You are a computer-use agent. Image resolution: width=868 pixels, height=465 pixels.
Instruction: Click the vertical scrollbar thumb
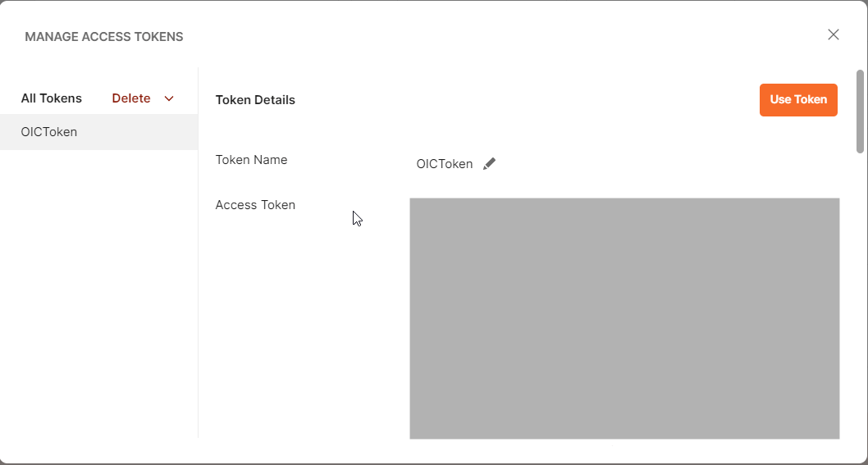click(x=860, y=111)
